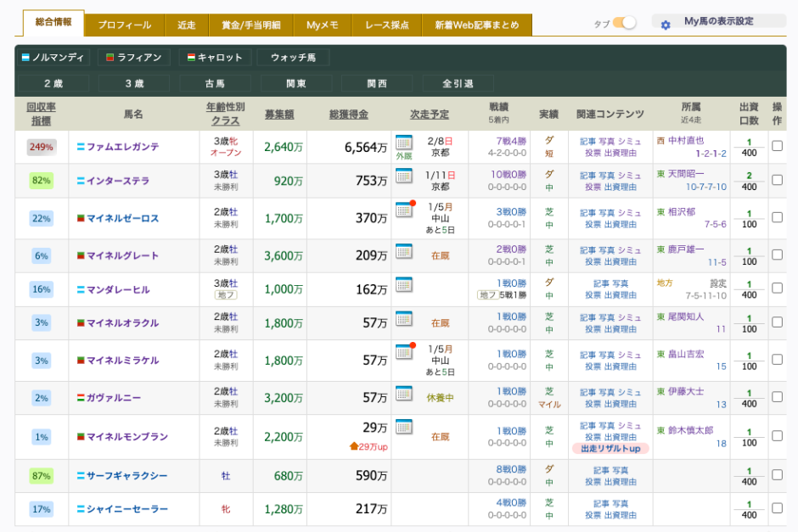Click the 全引退 filter button
This screenshot has height=532, width=798.
pos(458,84)
